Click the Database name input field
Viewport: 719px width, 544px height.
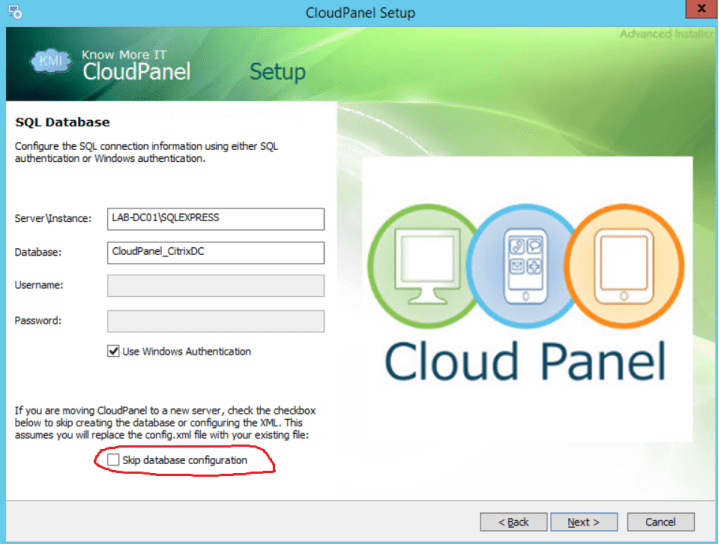point(216,253)
